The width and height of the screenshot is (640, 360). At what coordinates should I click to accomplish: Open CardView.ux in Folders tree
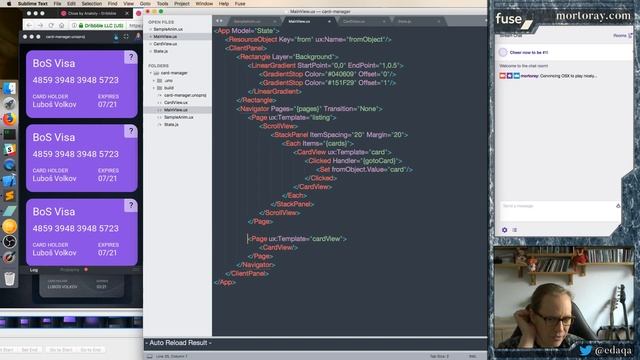[x=176, y=102]
